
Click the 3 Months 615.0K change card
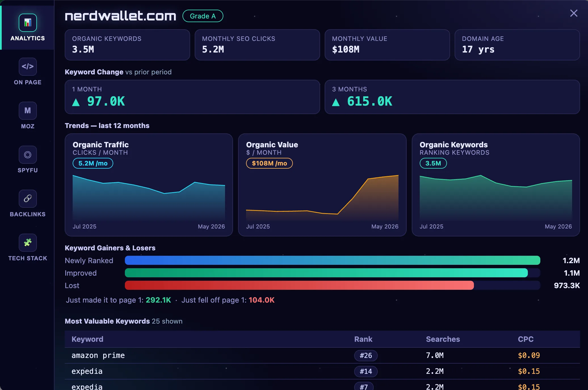coord(452,97)
